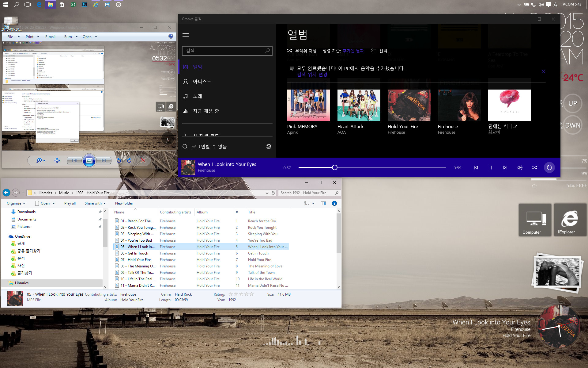Open Burn dropdown in Photo Viewer
The width and height of the screenshot is (588, 368).
[x=70, y=37]
